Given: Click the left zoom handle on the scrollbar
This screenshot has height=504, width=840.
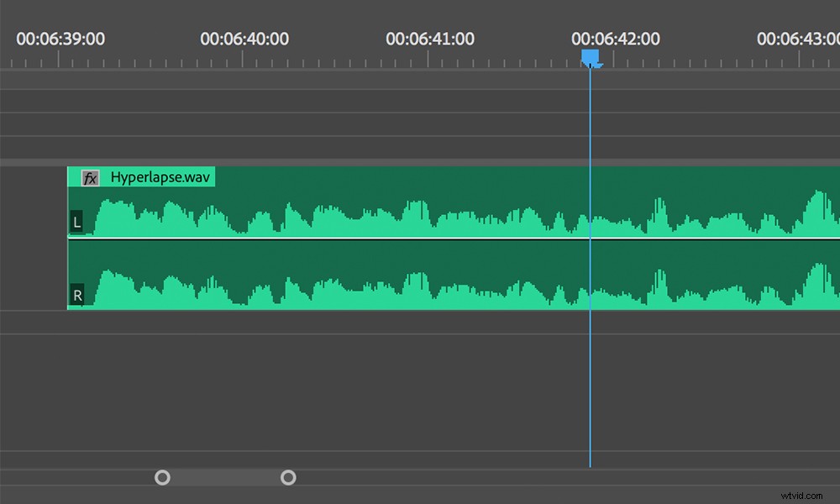Looking at the screenshot, I should [162, 477].
